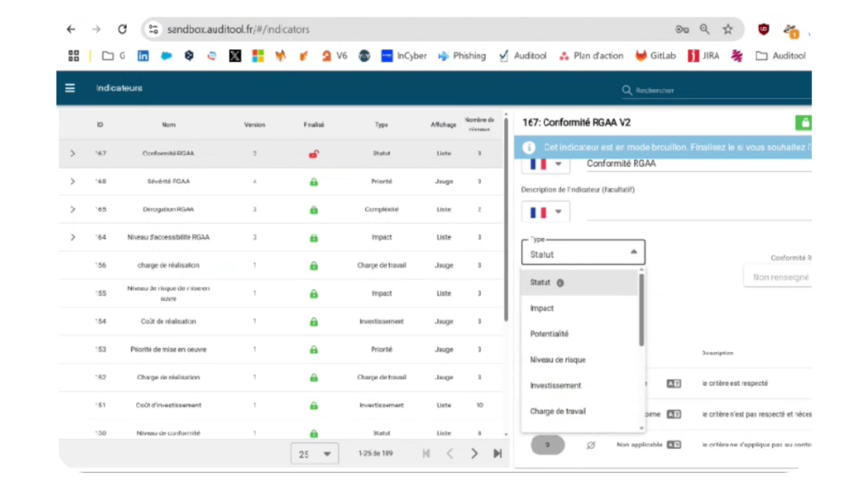Choose Niveau de risque from the Type list
Screen dimensions: 868x488
click(x=558, y=360)
